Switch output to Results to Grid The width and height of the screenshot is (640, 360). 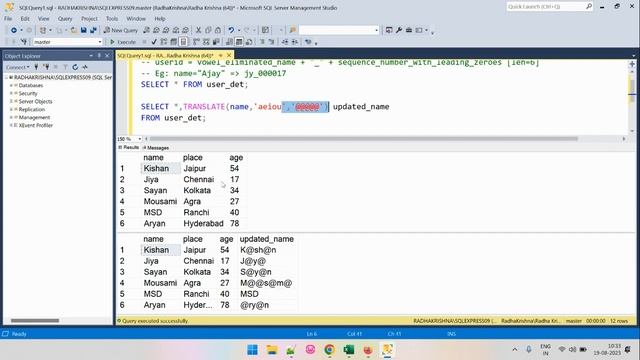239,42
